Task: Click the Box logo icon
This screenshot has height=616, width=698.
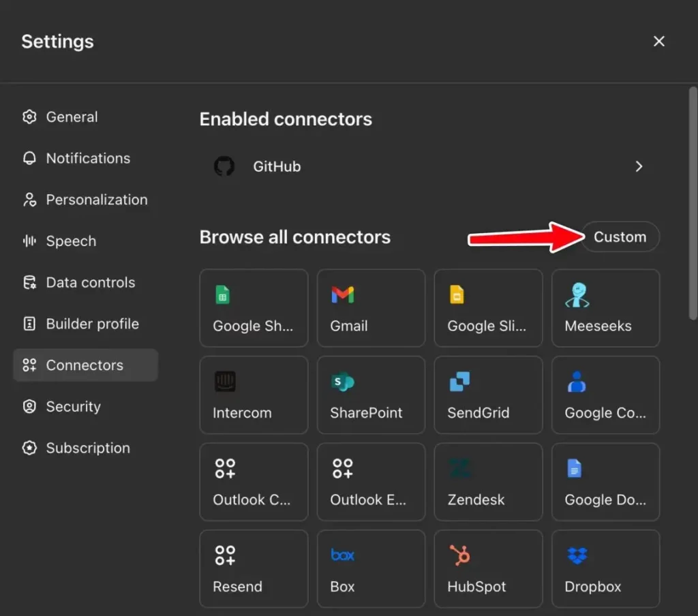Action: [x=343, y=555]
